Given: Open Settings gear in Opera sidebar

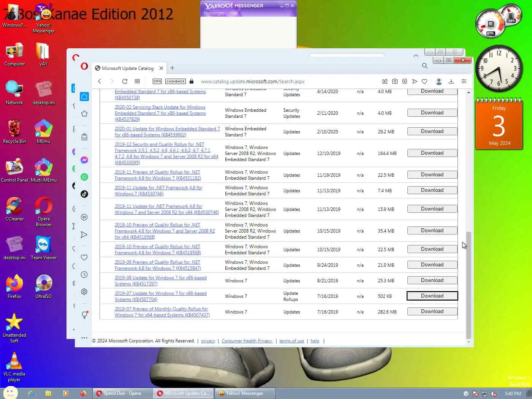Looking at the screenshot, I should [x=84, y=291].
